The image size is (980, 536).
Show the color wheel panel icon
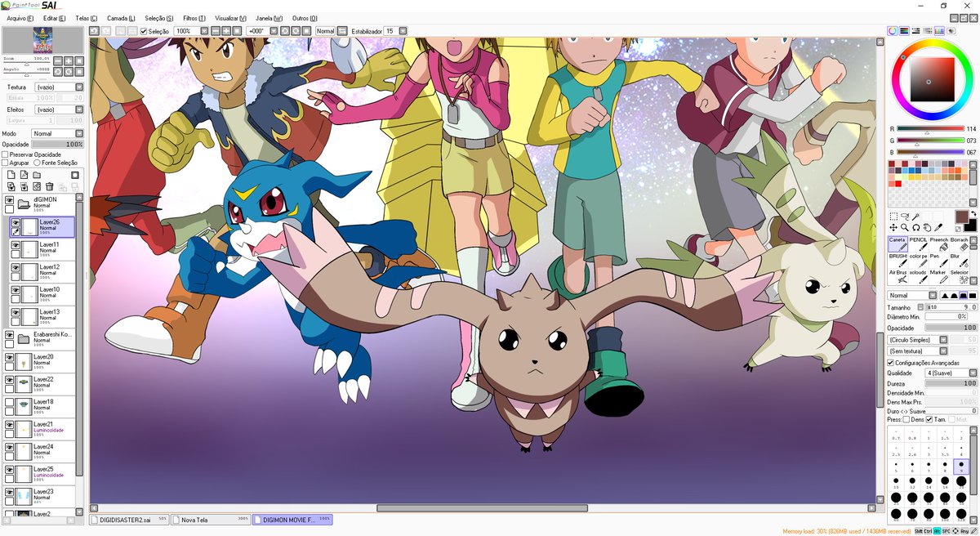[x=893, y=31]
